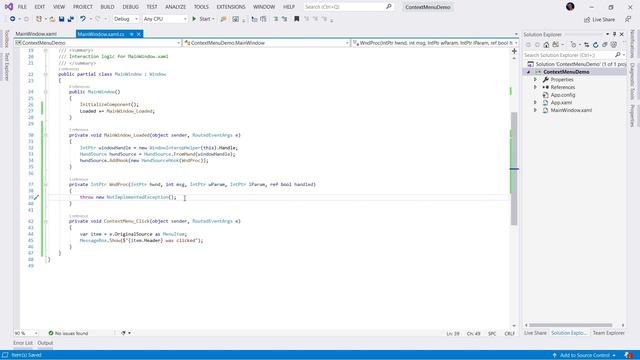
Task: Click the Visual Studio search box
Action: click(x=349, y=7)
